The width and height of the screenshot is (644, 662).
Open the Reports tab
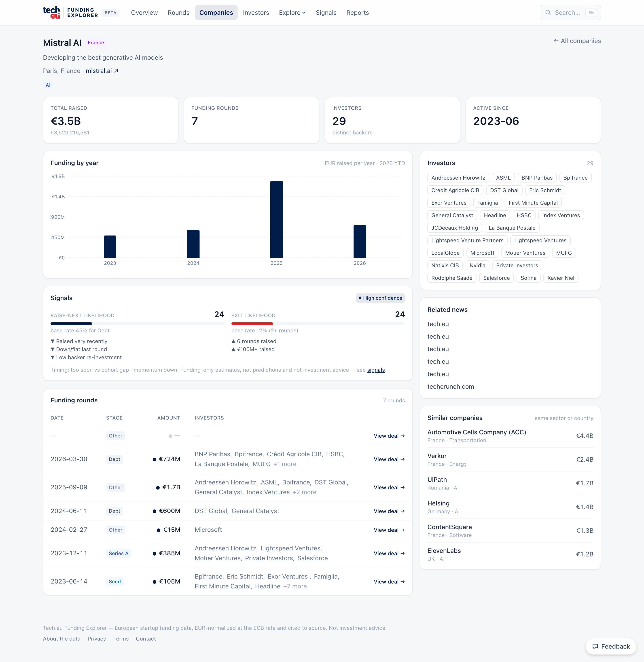pos(358,13)
